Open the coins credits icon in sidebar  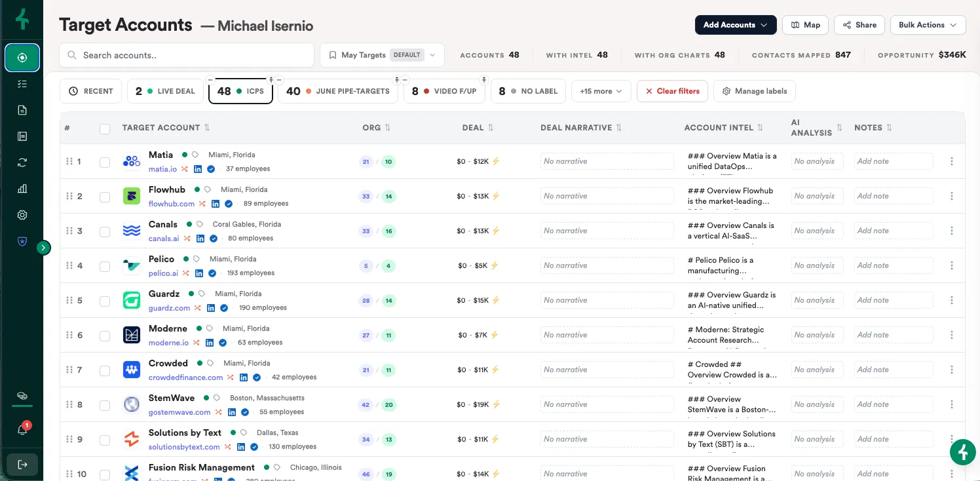[x=22, y=396]
